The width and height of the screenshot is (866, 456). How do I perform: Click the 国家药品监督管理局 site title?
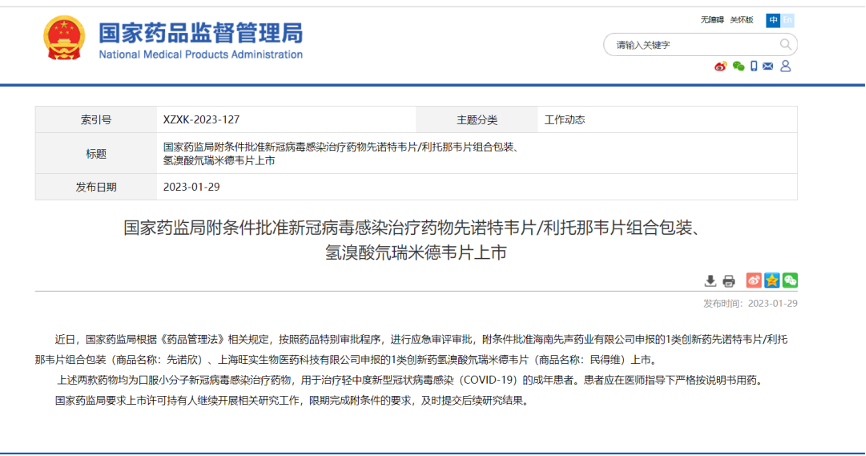201,33
